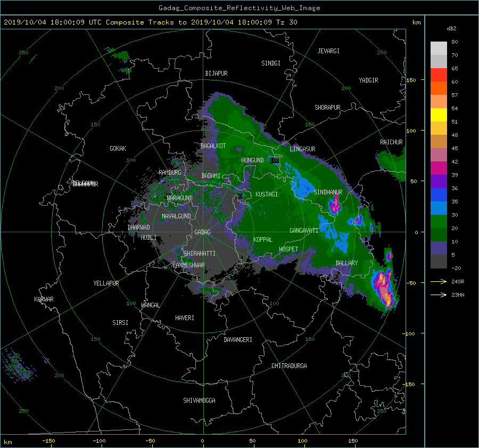Click the YELLAPUR city label
The width and height of the screenshot is (479, 448).
[106, 283]
